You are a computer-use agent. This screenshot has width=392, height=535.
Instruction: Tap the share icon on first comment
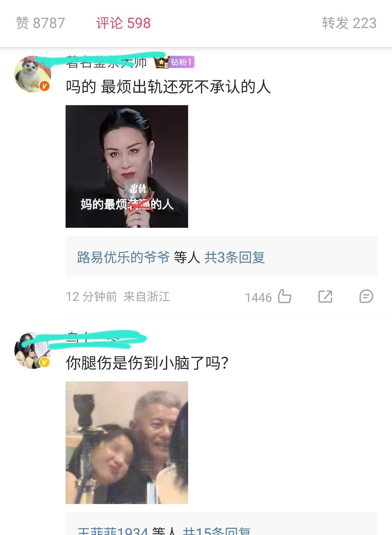[325, 296]
